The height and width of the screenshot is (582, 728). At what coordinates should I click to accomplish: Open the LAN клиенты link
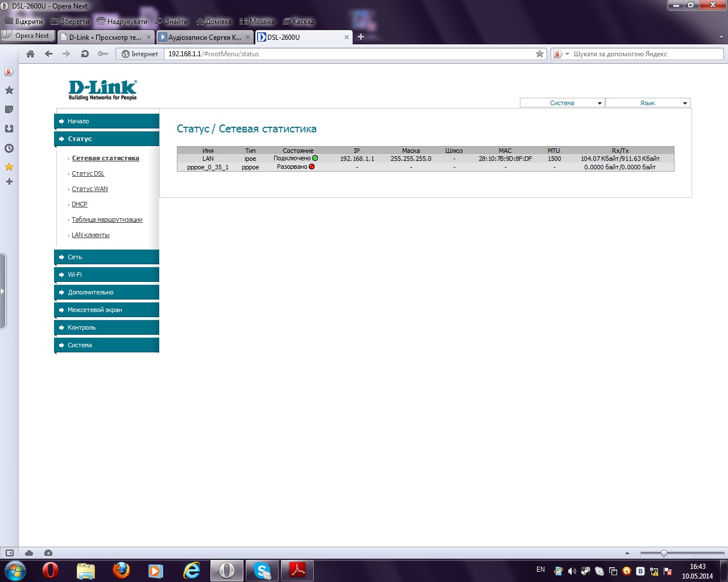[90, 235]
